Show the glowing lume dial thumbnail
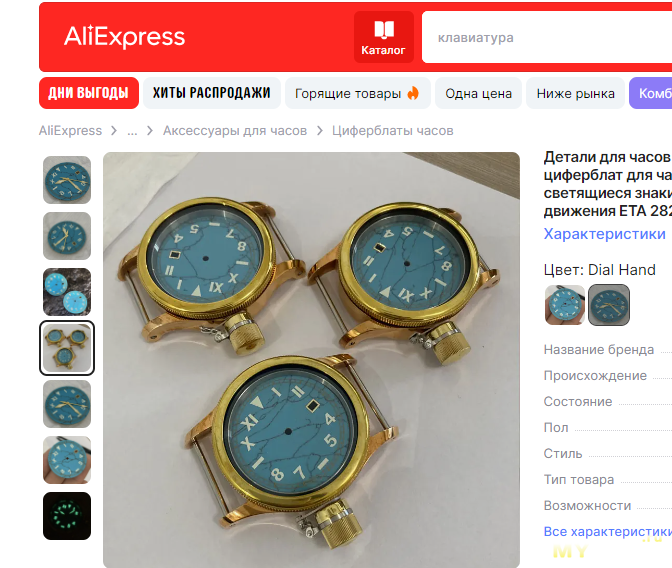The height and width of the screenshot is (568, 672). point(67,516)
